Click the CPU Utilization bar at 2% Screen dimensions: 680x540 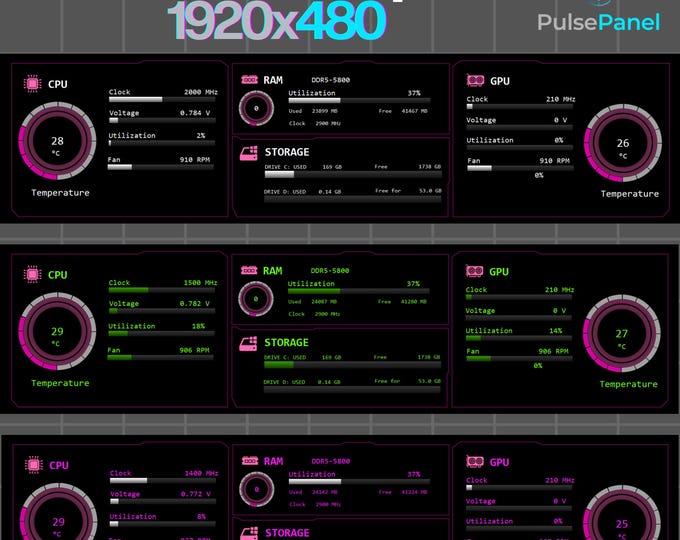point(162,143)
